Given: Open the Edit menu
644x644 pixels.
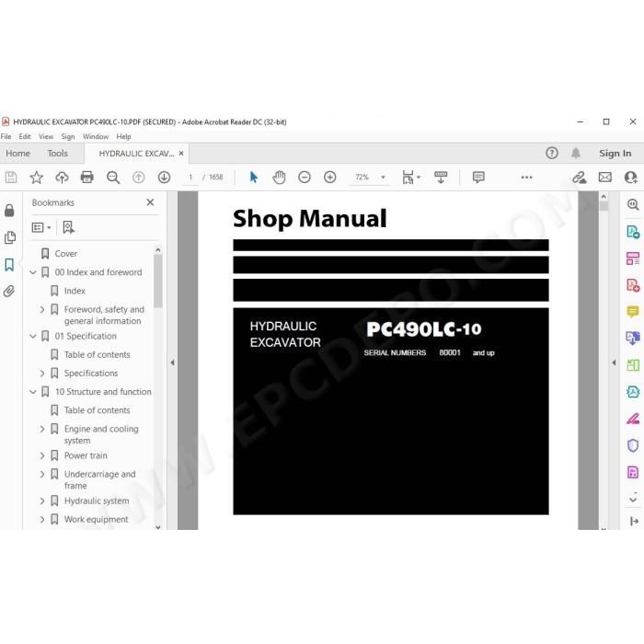Looking at the screenshot, I should [x=25, y=136].
